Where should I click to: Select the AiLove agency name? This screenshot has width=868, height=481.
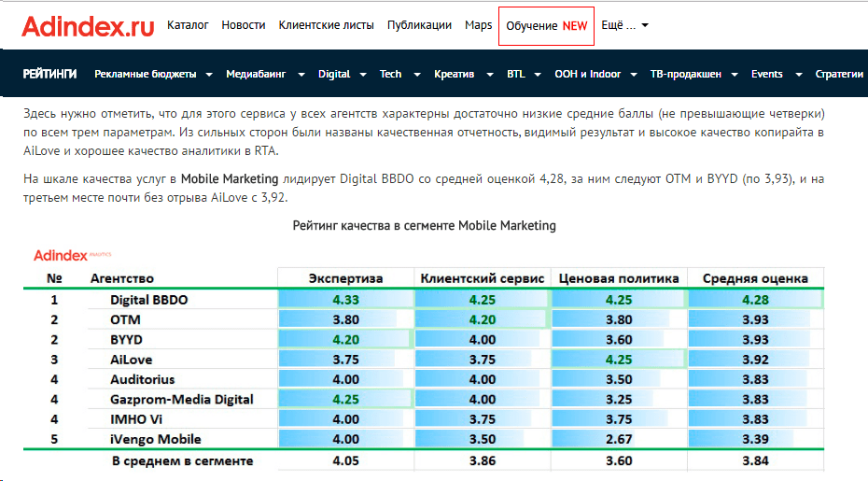132,360
